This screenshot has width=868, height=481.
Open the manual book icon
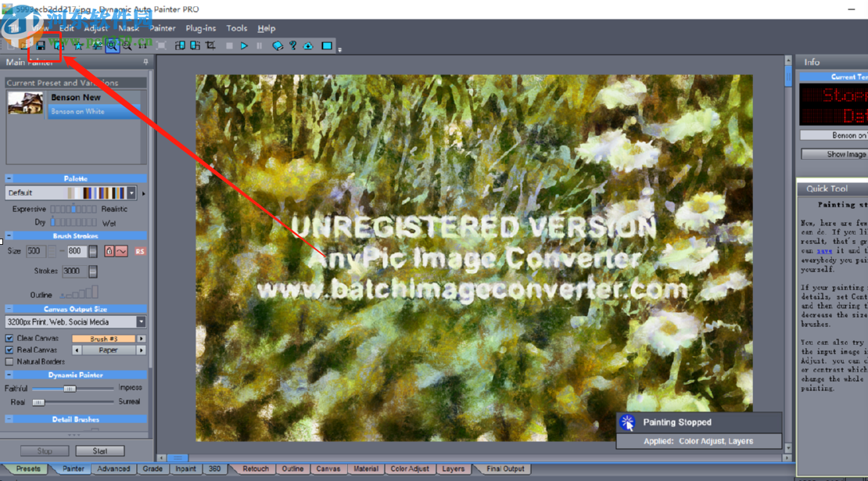278,46
